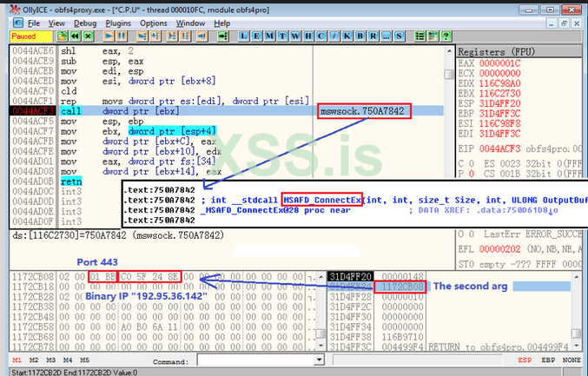Click the Registers (FPU) header bar

tap(519, 52)
